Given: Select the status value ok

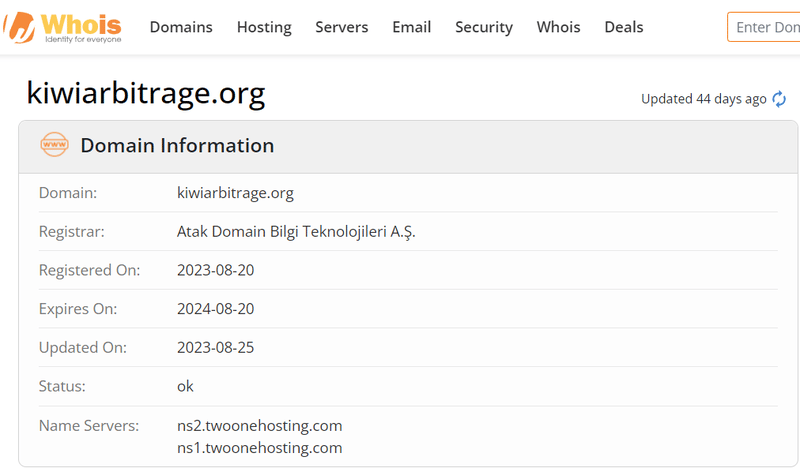Looking at the screenshot, I should tap(185, 386).
